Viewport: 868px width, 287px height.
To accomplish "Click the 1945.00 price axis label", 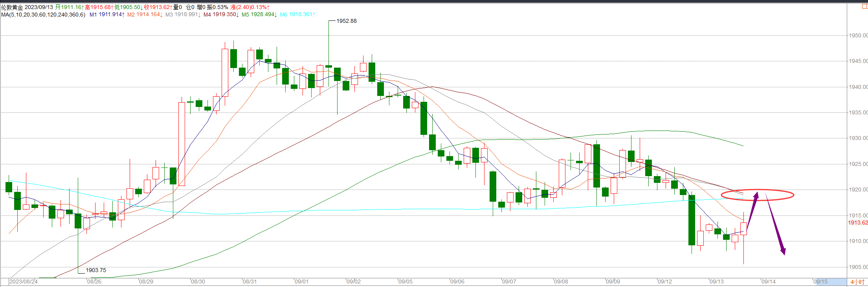I will [858, 61].
